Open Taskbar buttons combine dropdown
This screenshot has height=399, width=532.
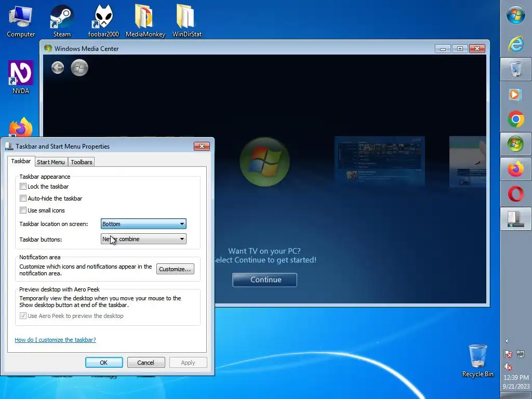143,239
